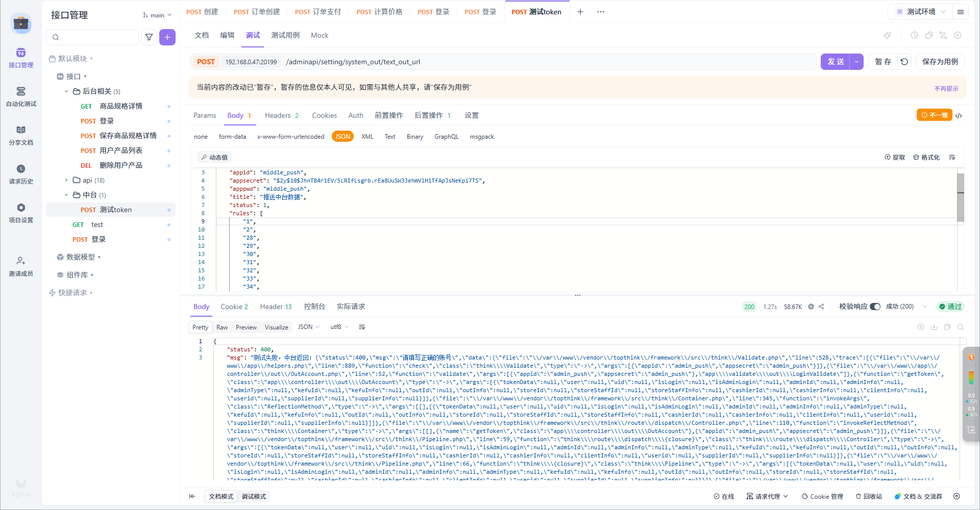Select the XML body type

coord(367,137)
